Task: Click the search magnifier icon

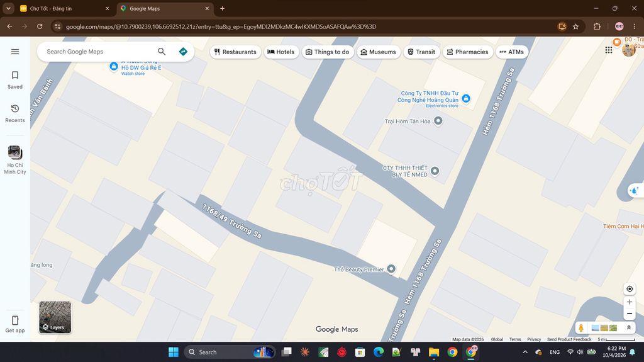Action: coord(162,52)
